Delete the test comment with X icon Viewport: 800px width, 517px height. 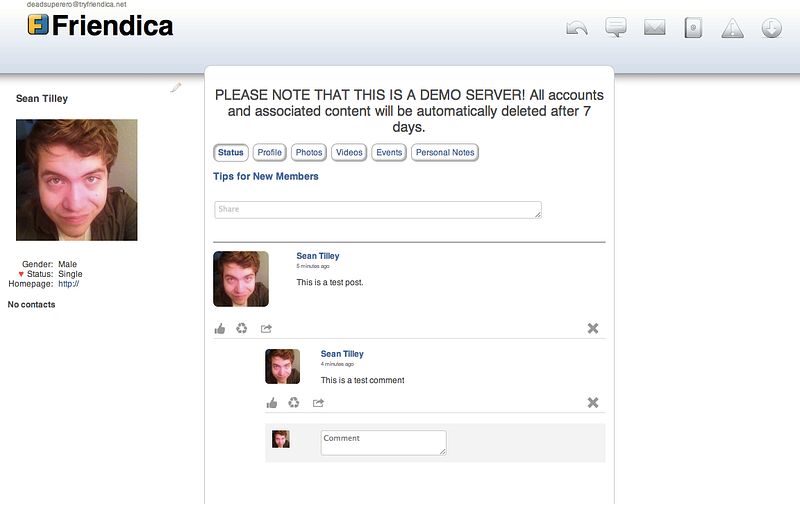(x=593, y=403)
